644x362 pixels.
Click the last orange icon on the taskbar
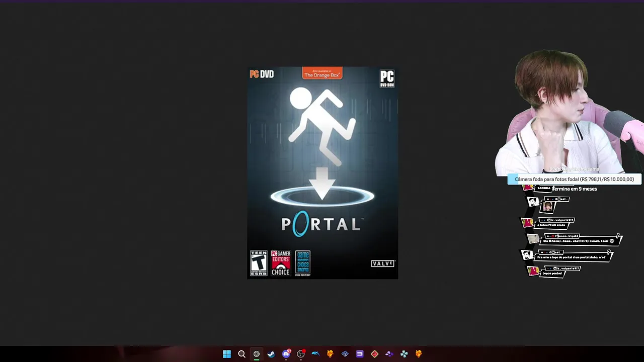419,354
